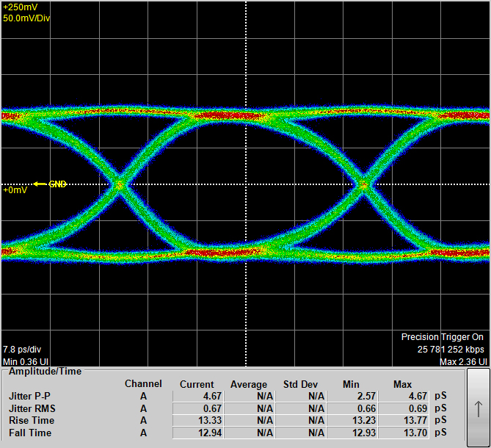Screen dimensions: 491x448
Task: Select Jitter P-P Current value 4.67
Action: (198, 396)
